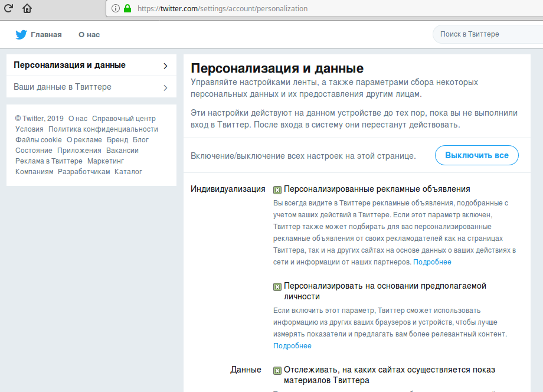Toggle Персонализированные рекламные объявления checkbox
543x392 pixels.
[x=277, y=190]
